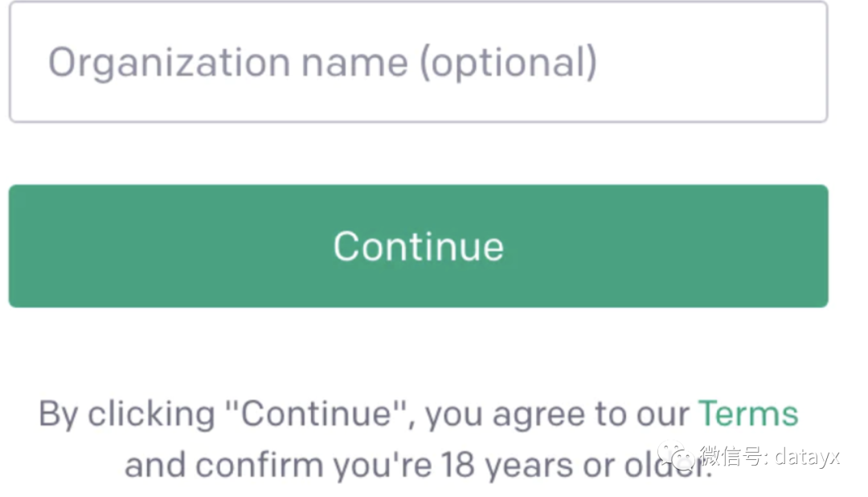Click the Organization name input field
This screenshot has height=497, width=868.
tap(419, 62)
